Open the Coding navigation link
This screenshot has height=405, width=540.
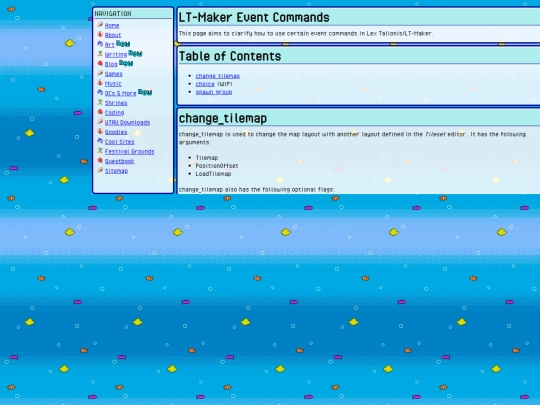point(114,113)
